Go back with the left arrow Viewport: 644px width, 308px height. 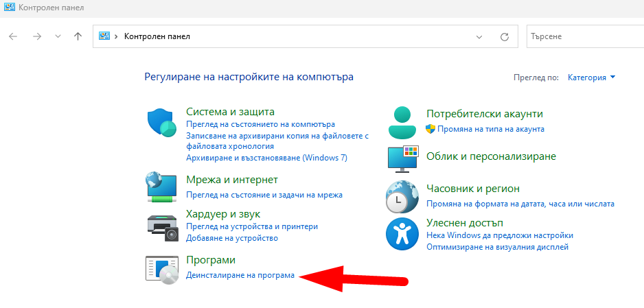click(x=13, y=36)
